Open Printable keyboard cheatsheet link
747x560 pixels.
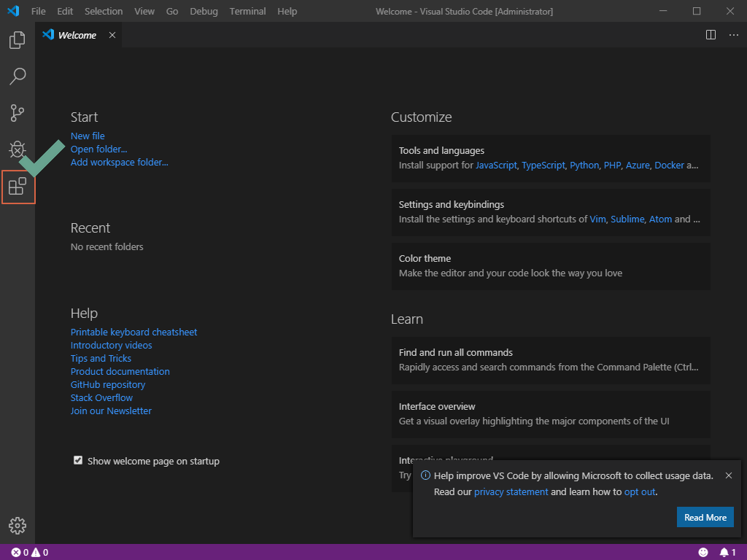pyautogui.click(x=134, y=332)
